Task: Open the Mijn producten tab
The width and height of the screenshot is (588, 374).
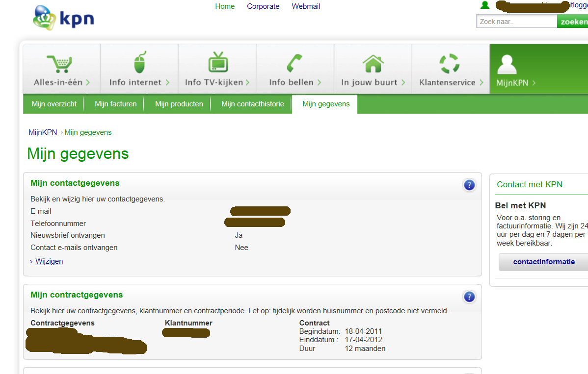Action: tap(179, 104)
